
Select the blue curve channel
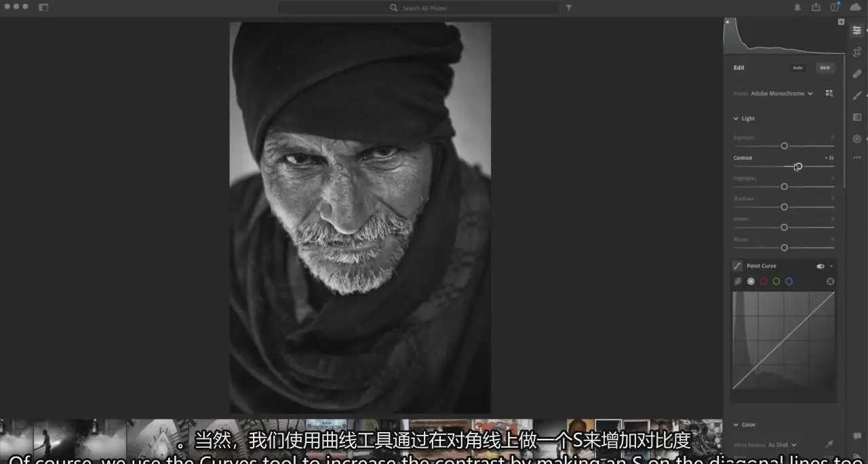coord(789,282)
